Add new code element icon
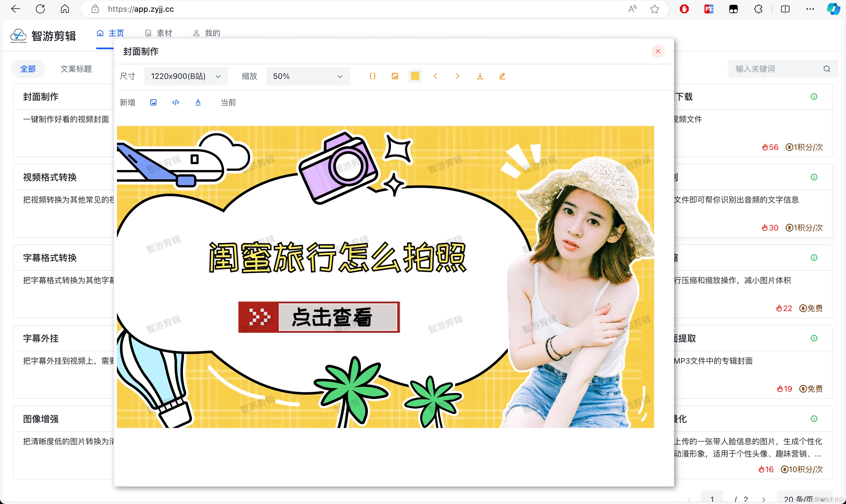The image size is (846, 504). pyautogui.click(x=176, y=102)
